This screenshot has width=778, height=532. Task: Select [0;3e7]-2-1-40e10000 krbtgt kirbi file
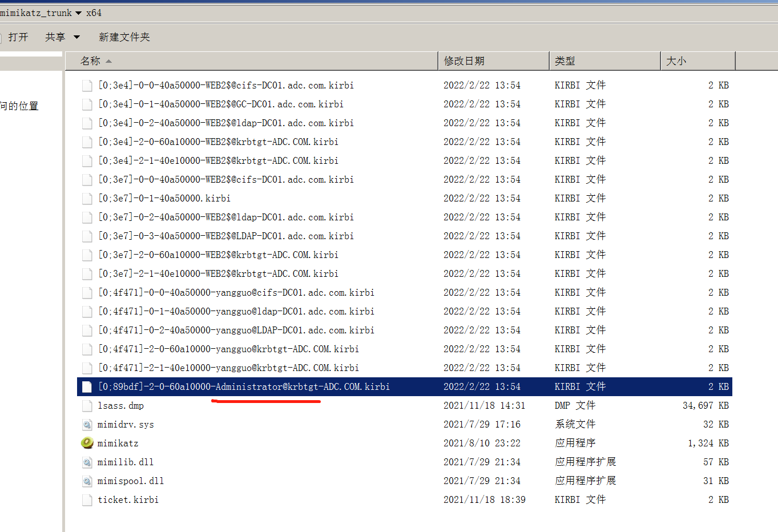(x=218, y=273)
